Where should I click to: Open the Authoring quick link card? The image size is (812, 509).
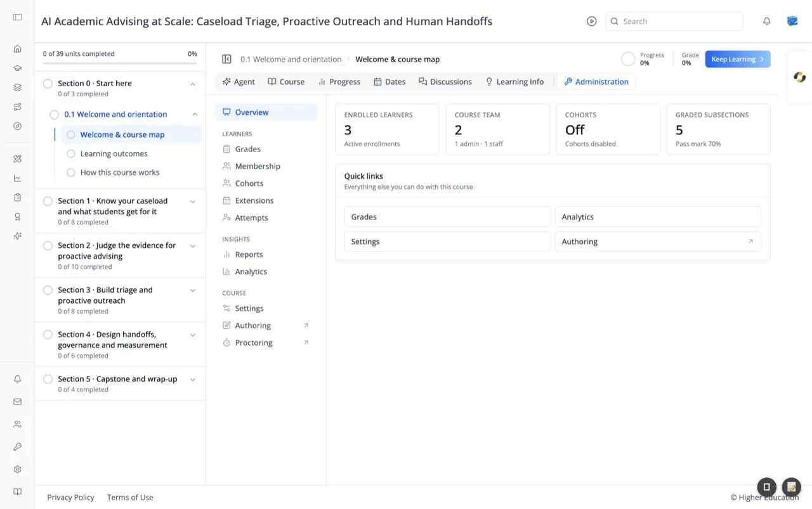point(658,242)
